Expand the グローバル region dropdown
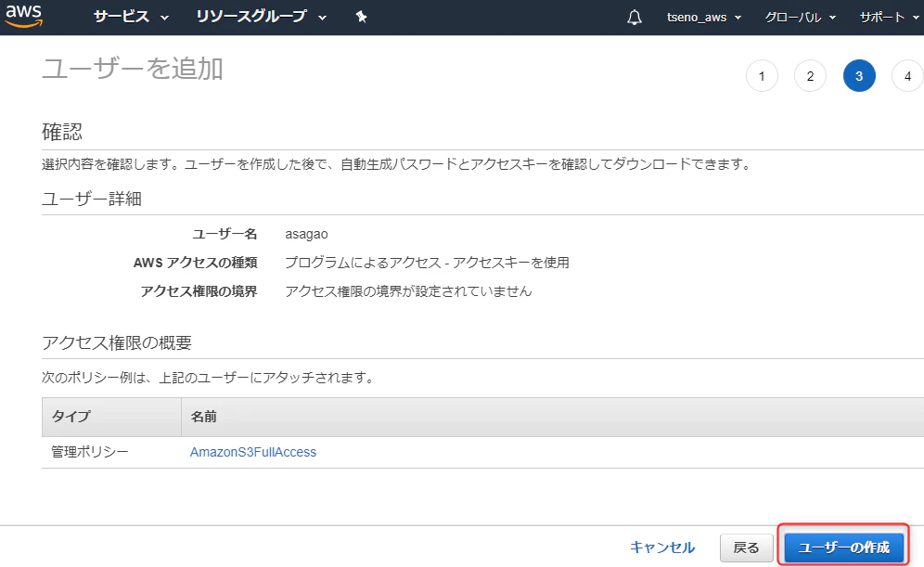The height and width of the screenshot is (567, 924). (x=801, y=17)
